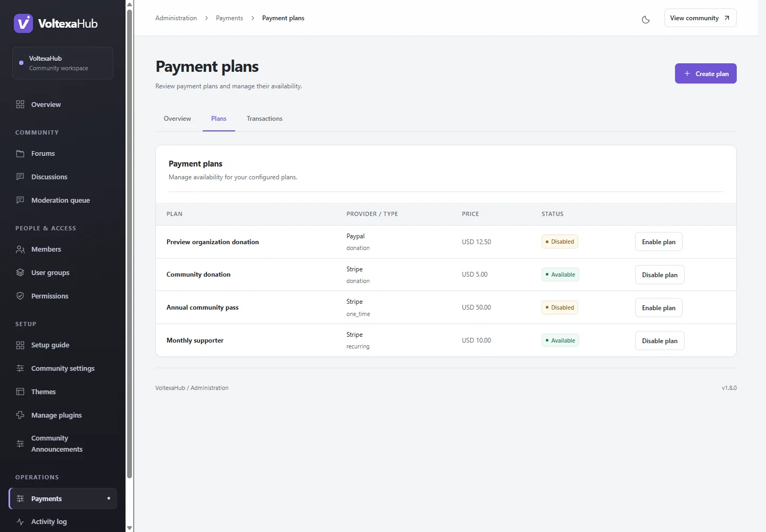This screenshot has width=766, height=532.
Task: Click the Discussions chat icon
Action: click(20, 177)
